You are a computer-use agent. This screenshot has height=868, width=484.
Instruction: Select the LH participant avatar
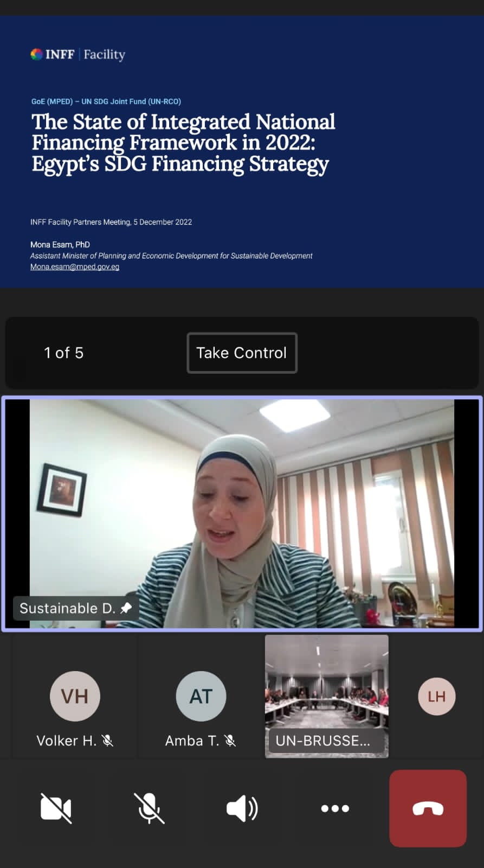click(x=436, y=696)
